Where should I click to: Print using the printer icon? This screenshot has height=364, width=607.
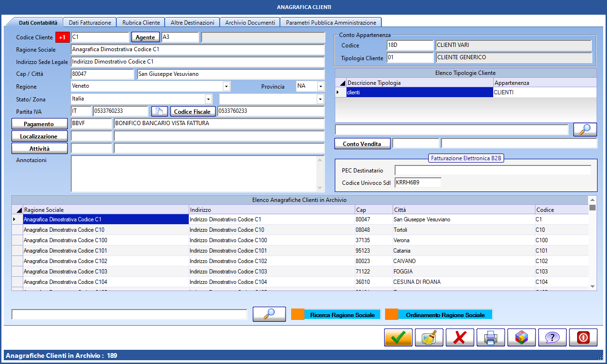pyautogui.click(x=491, y=337)
